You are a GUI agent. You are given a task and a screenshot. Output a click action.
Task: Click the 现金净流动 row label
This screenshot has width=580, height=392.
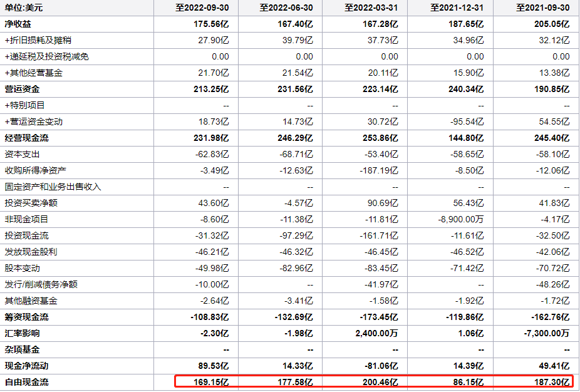pyautogui.click(x=27, y=366)
